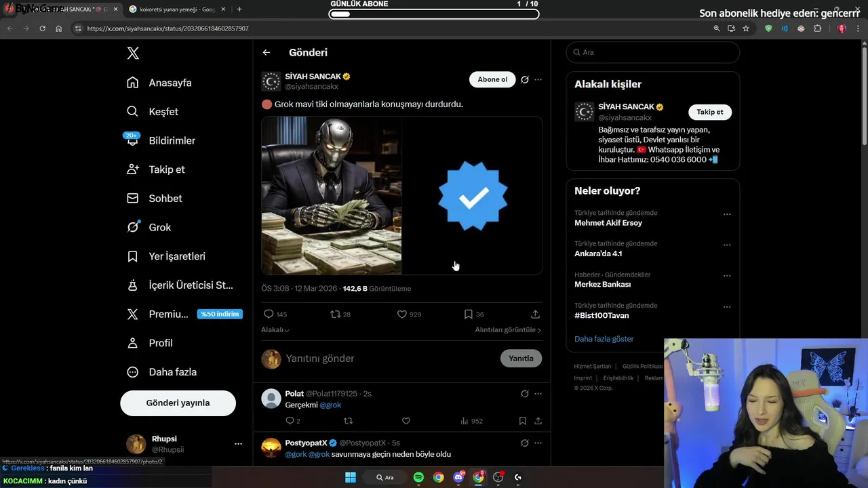Bookmark Polat's reply
Image resolution: width=868 pixels, height=488 pixels.
522,421
